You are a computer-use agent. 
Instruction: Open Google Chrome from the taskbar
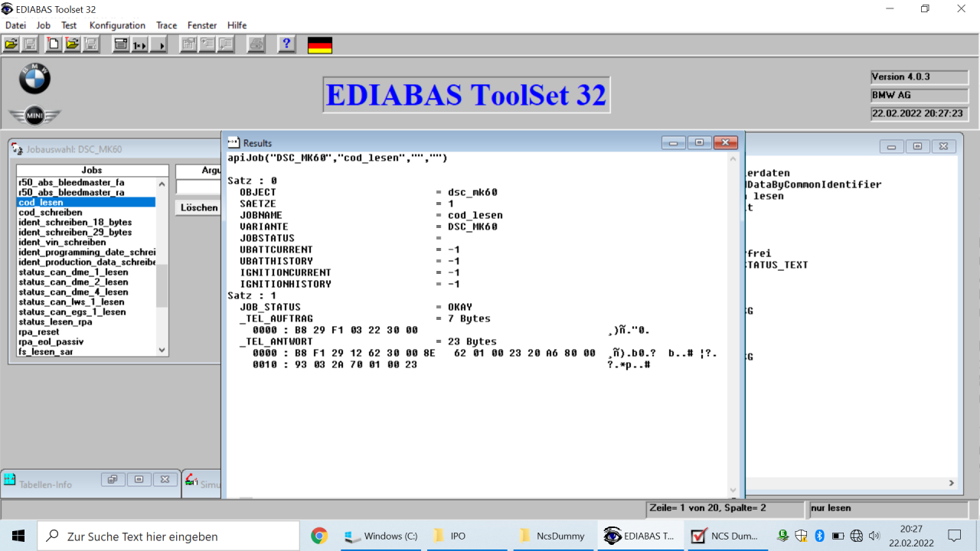coord(319,536)
